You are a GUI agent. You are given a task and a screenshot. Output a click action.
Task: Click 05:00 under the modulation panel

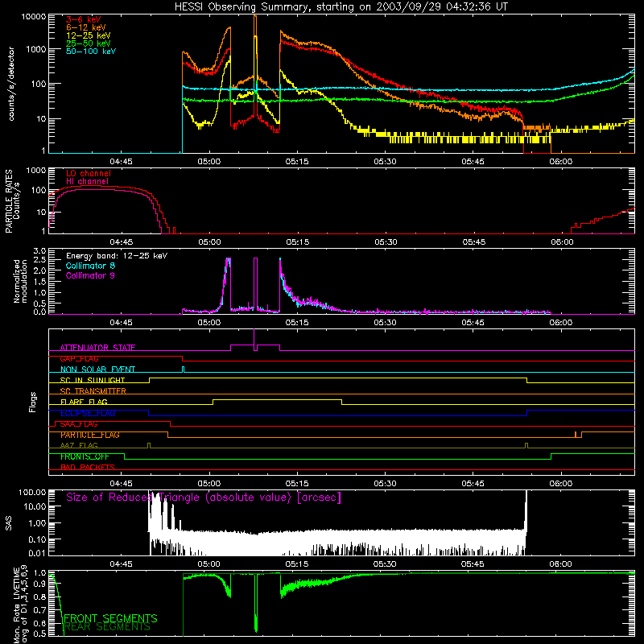(x=209, y=323)
